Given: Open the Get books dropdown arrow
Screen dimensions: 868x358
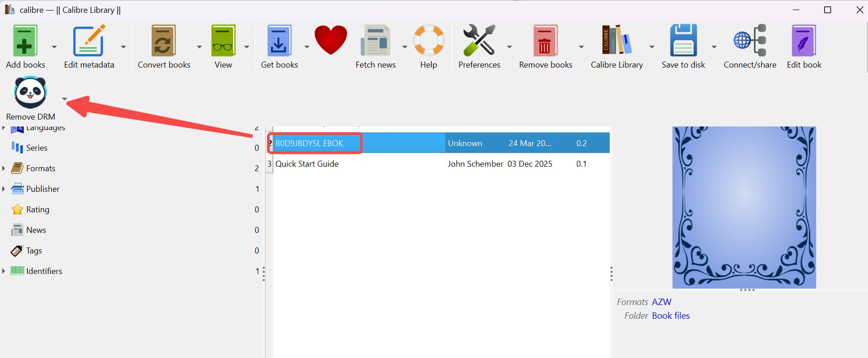Looking at the screenshot, I should pyautogui.click(x=307, y=47).
